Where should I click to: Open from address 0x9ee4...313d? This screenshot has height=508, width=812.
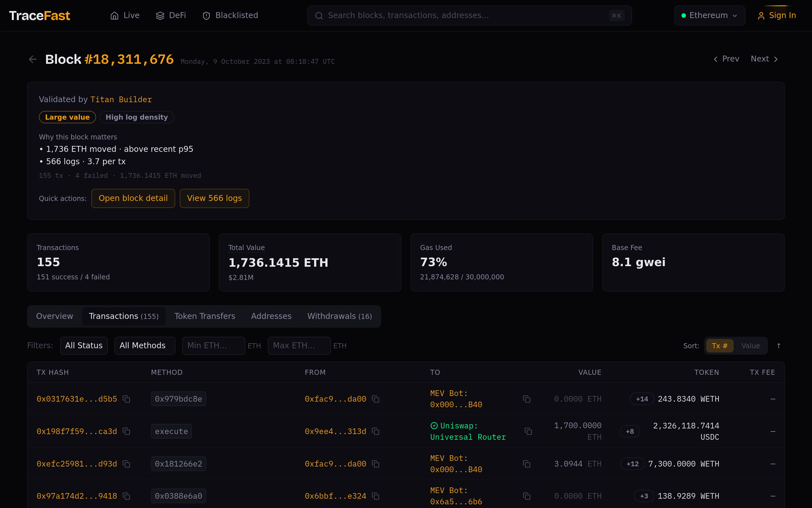[x=335, y=432]
